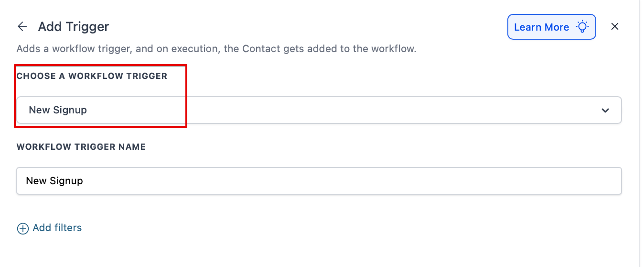Expand the workflow trigger dropdown chevron
Screen dimensions: 644x267
click(605, 111)
